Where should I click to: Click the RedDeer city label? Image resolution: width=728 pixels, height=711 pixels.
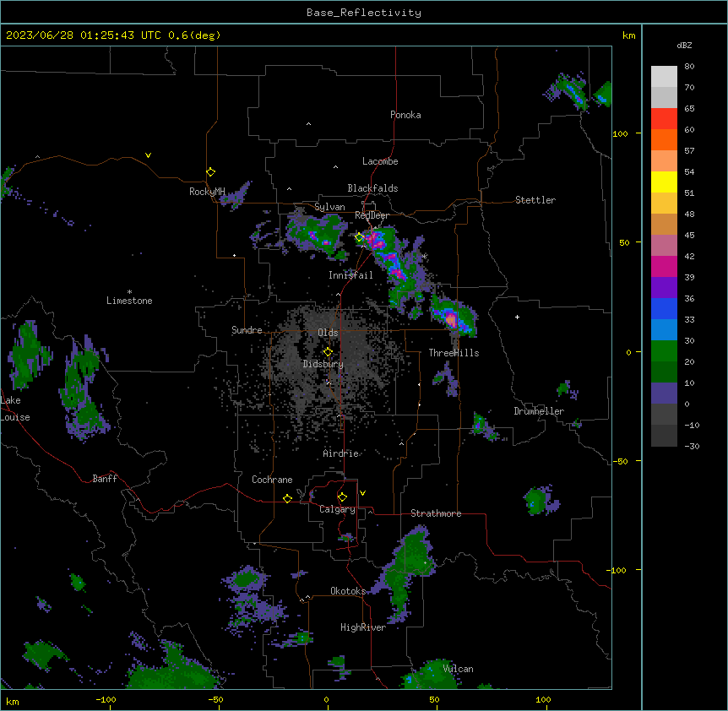click(x=372, y=215)
